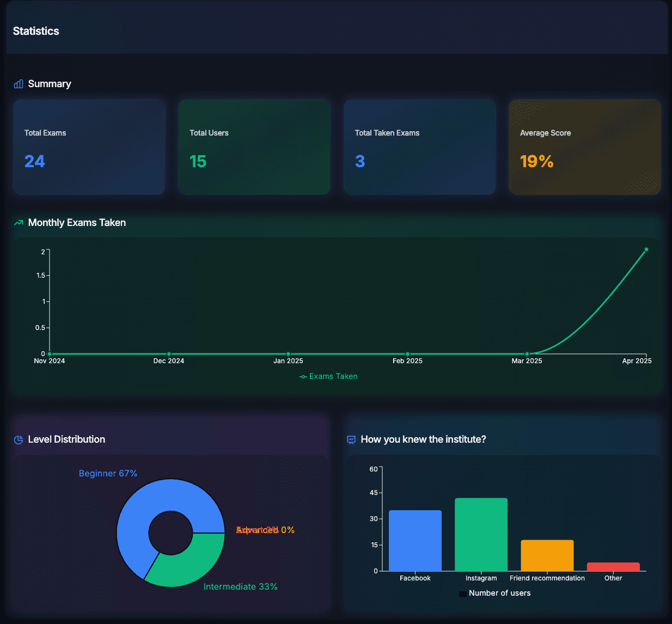The width and height of the screenshot is (672, 624).
Task: Click the Mar 2025 marker on the Exams Taken line
Action: coord(527,352)
